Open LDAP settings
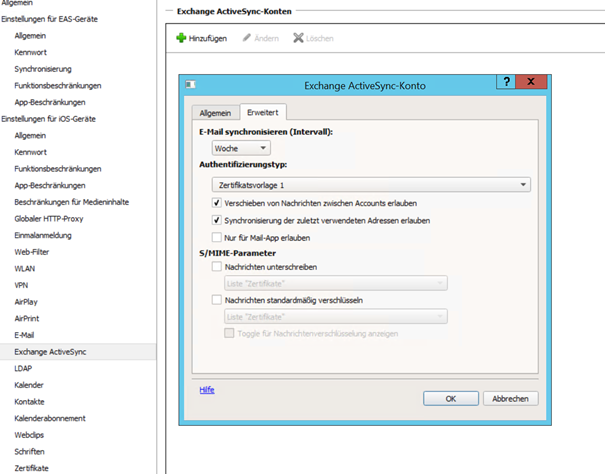The height and width of the screenshot is (474, 605). click(x=23, y=368)
